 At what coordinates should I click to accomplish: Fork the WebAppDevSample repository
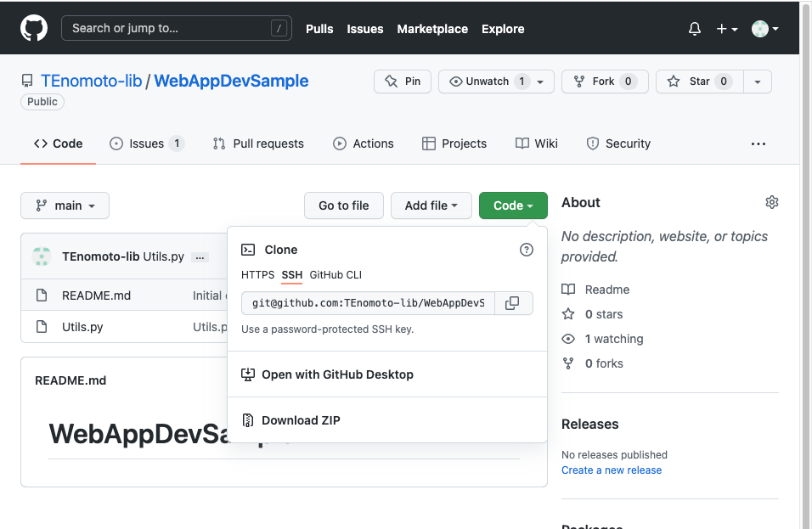(x=605, y=82)
